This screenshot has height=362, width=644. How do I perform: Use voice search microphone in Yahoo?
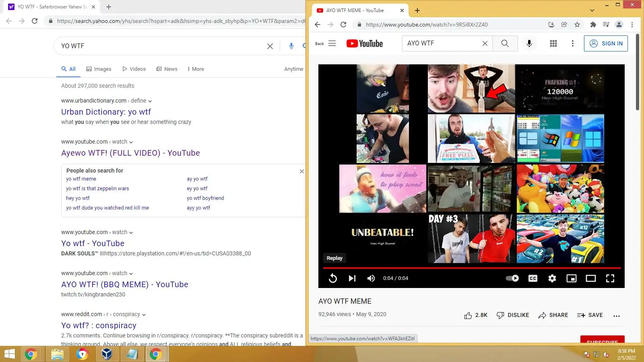coord(291,46)
